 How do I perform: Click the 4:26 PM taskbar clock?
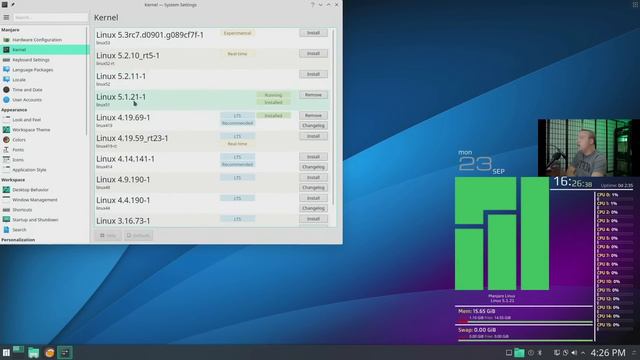608,353
